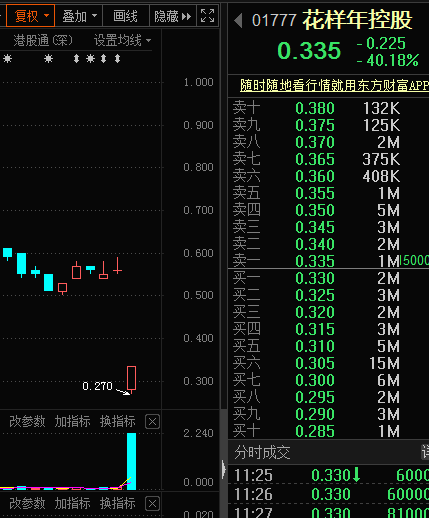Image resolution: width=429 pixels, height=518 pixels.
Task: Select the 卖十 row at 0.380
Action: [328, 108]
